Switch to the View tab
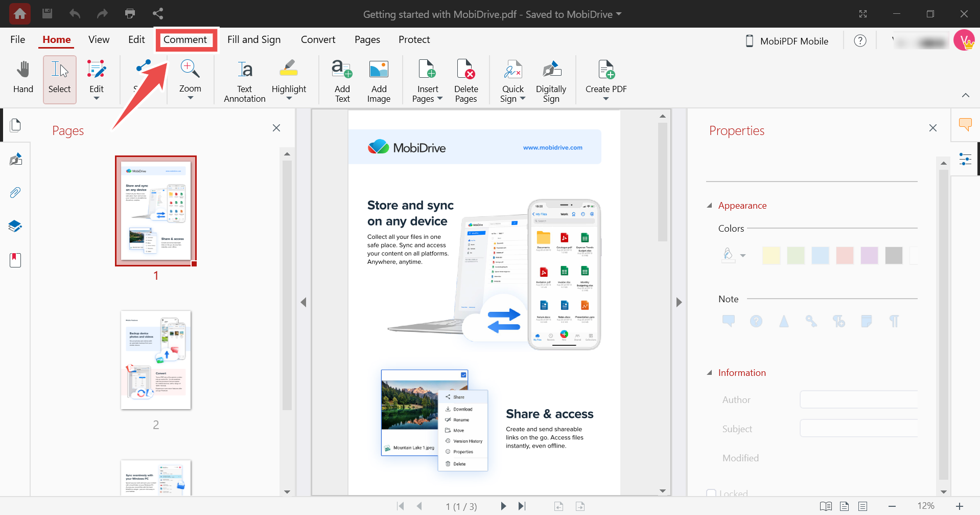 tap(99, 39)
